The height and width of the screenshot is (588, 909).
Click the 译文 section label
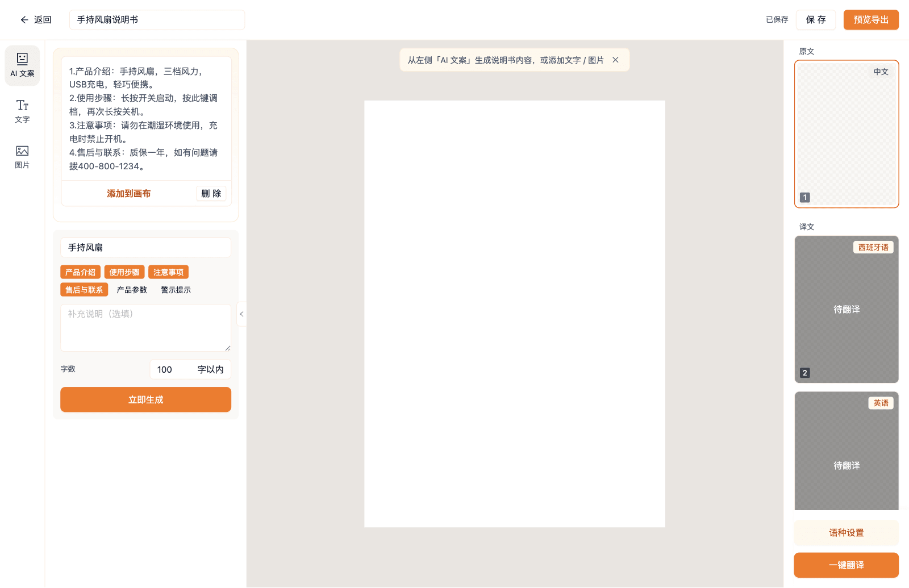click(x=807, y=227)
